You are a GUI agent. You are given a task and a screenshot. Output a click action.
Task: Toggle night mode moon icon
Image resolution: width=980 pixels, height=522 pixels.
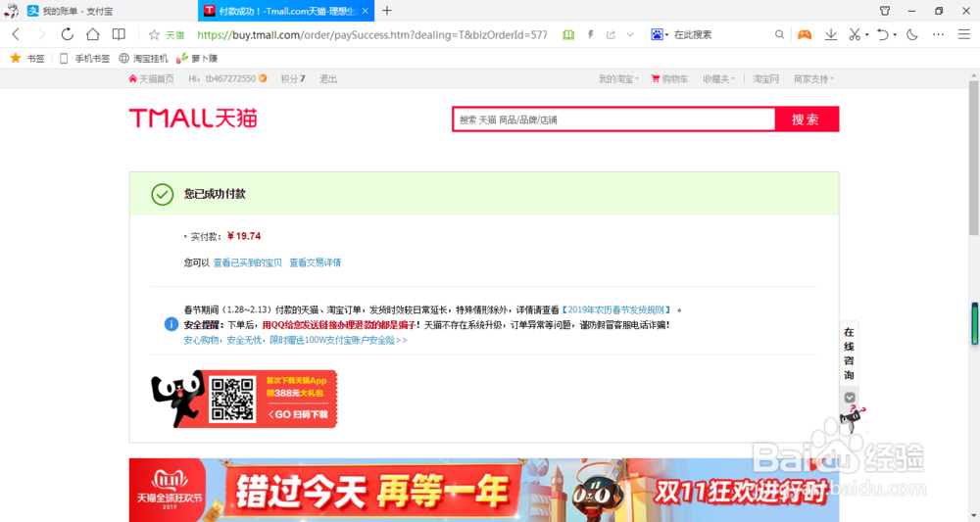tap(912, 35)
